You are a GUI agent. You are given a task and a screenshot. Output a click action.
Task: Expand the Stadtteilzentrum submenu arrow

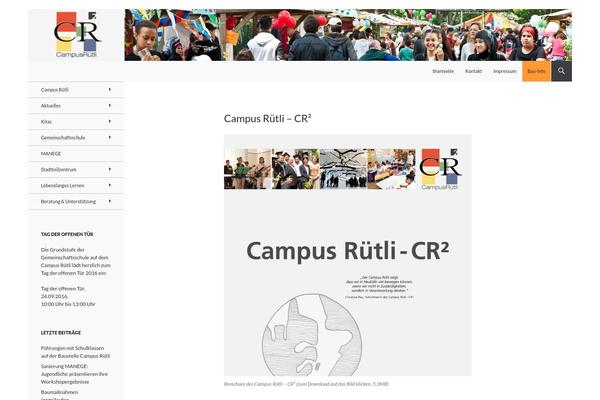click(110, 169)
